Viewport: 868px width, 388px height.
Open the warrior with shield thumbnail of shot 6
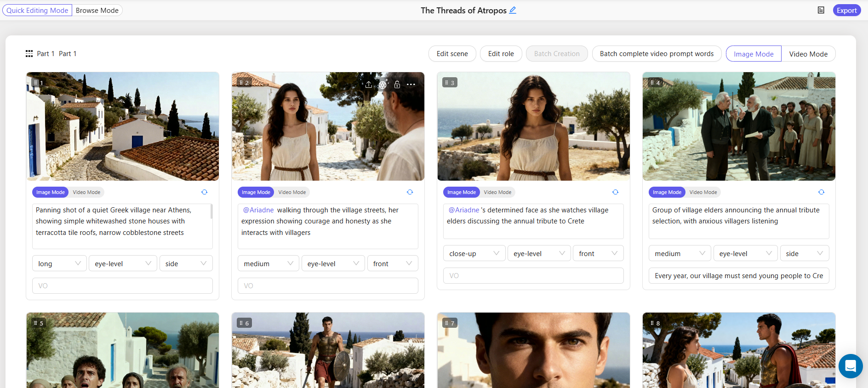[328, 350]
